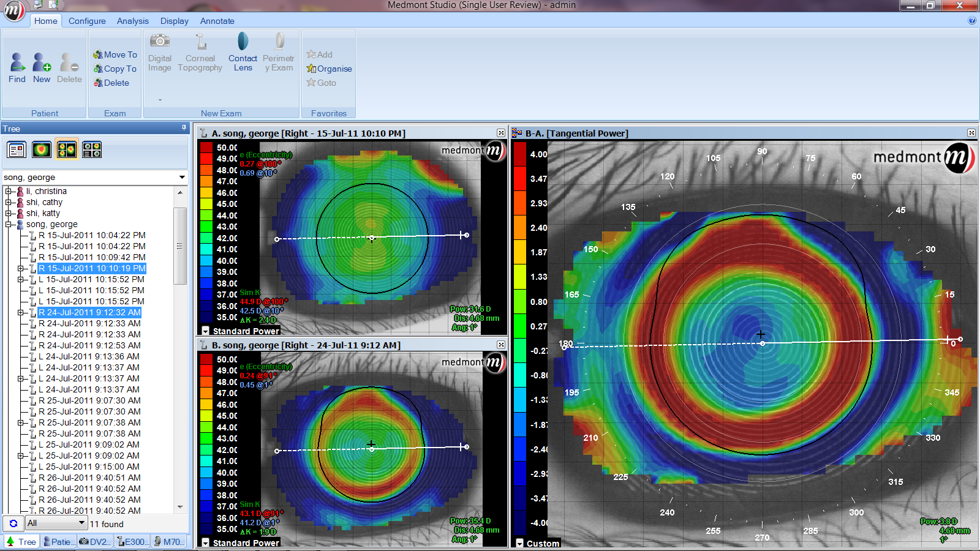Image resolution: width=980 pixels, height=551 pixels.
Task: Expand exam R 15-Jul-2011 10:10:19 PM
Action: [20, 268]
